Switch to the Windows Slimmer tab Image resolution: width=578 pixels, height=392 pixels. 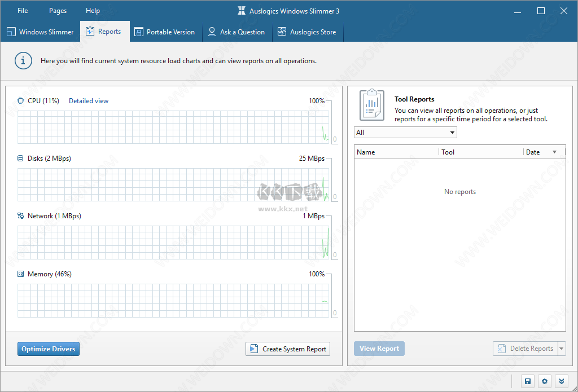pyautogui.click(x=40, y=32)
